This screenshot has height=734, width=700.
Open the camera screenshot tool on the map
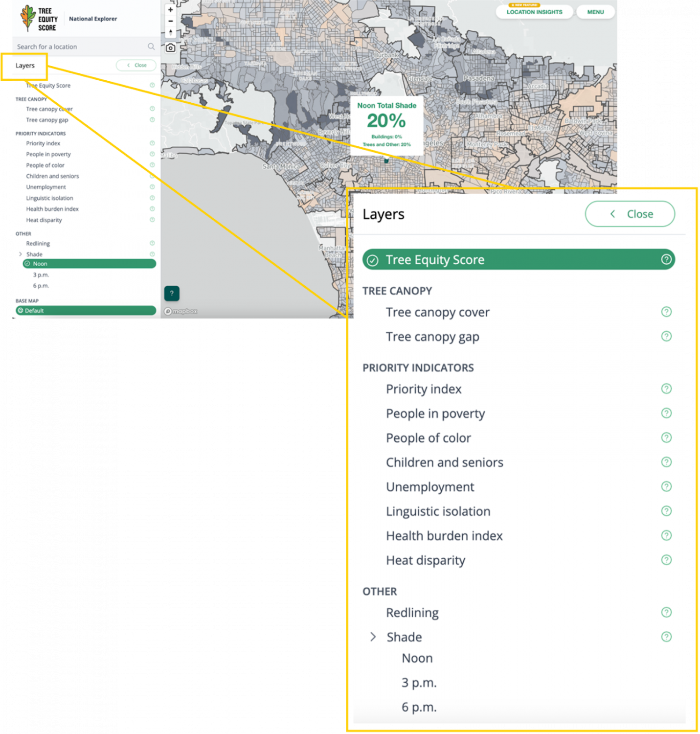tap(170, 48)
